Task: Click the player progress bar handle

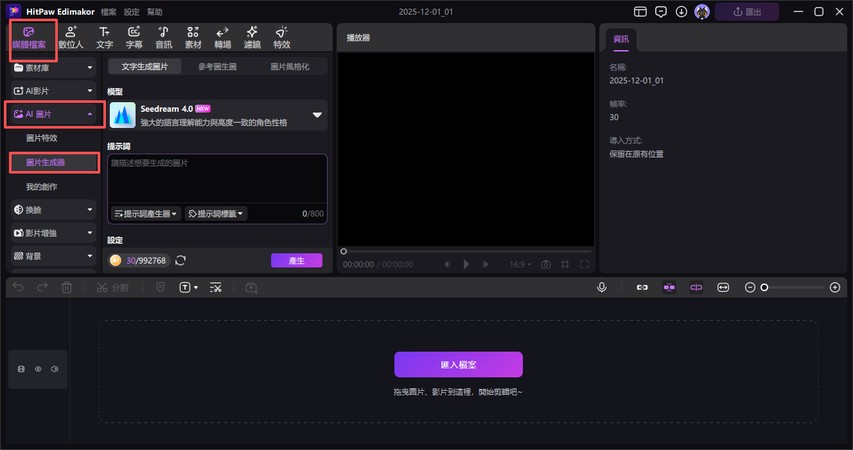Action: [343, 251]
